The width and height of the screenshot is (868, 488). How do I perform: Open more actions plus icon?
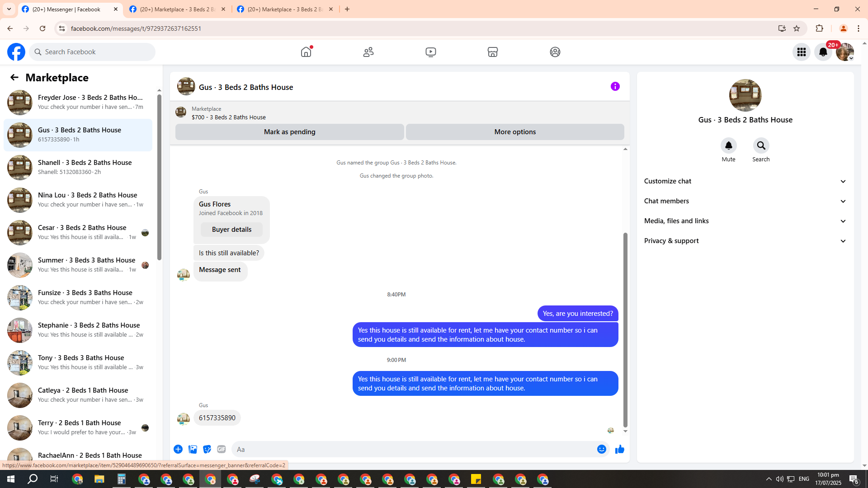click(178, 449)
